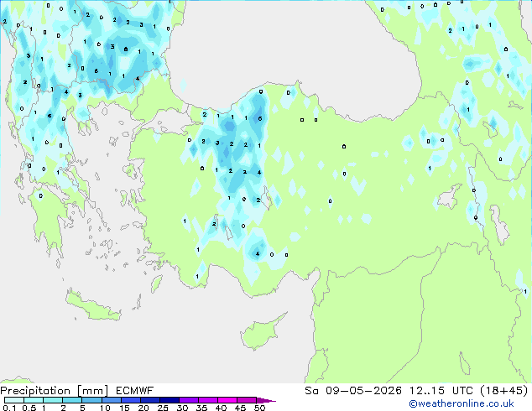Click the legend value '0.1'
Image resolution: width=532 pixels, height=411 pixels.
9,408
